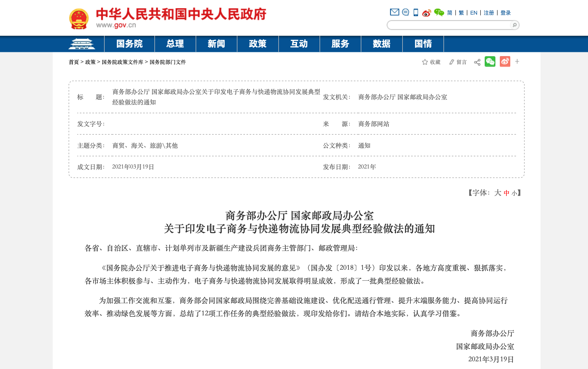Click the building home icon in navbar

click(82, 44)
